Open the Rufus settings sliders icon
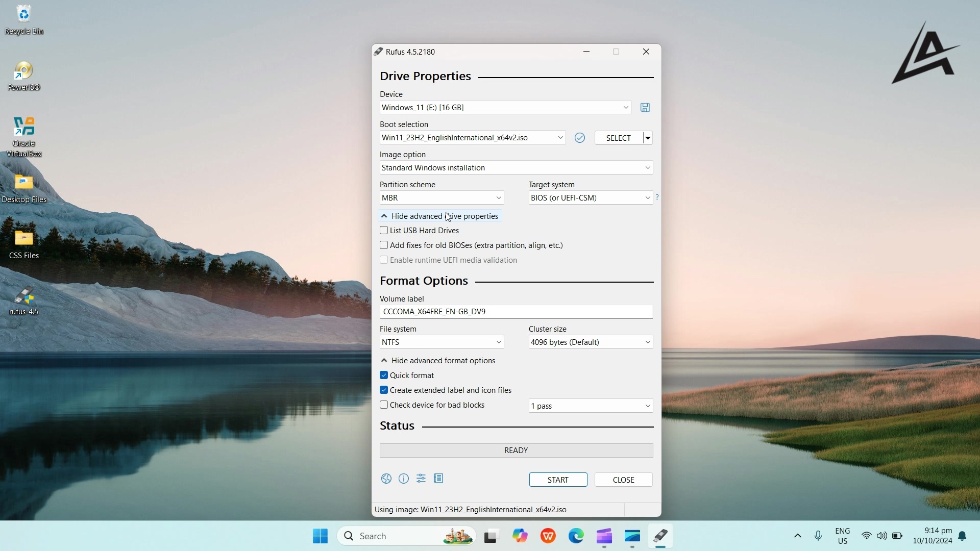The image size is (980, 551). (421, 479)
